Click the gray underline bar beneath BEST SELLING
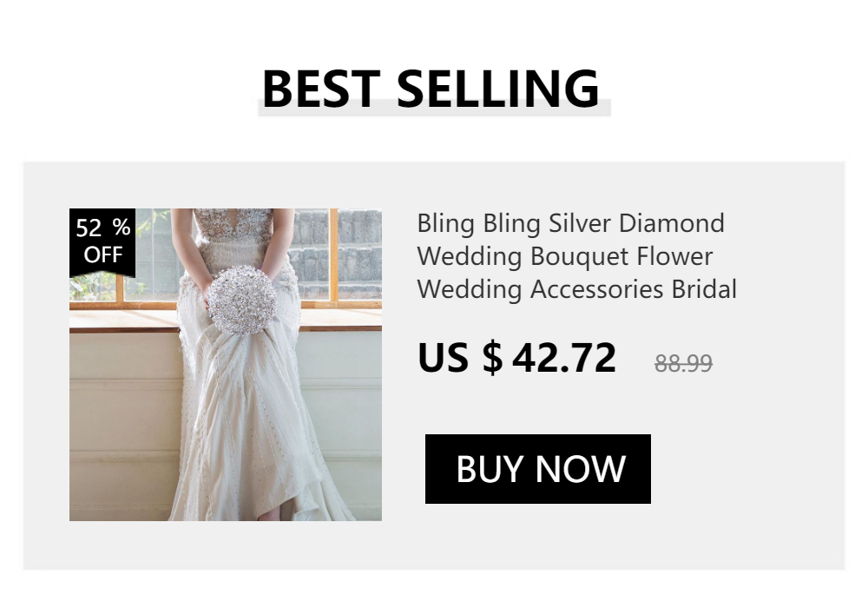The height and width of the screenshot is (608, 868). 434,108
